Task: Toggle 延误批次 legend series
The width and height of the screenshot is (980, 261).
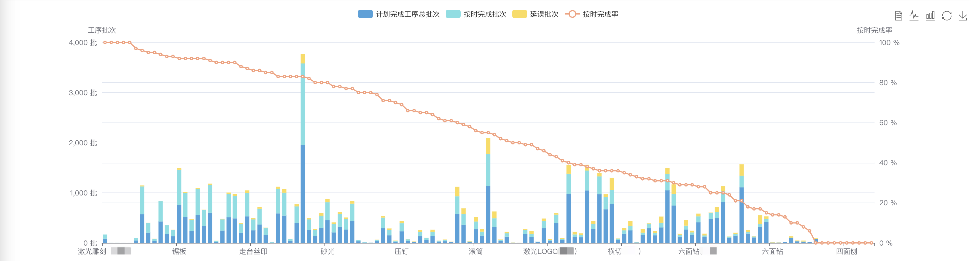Action: (x=535, y=14)
